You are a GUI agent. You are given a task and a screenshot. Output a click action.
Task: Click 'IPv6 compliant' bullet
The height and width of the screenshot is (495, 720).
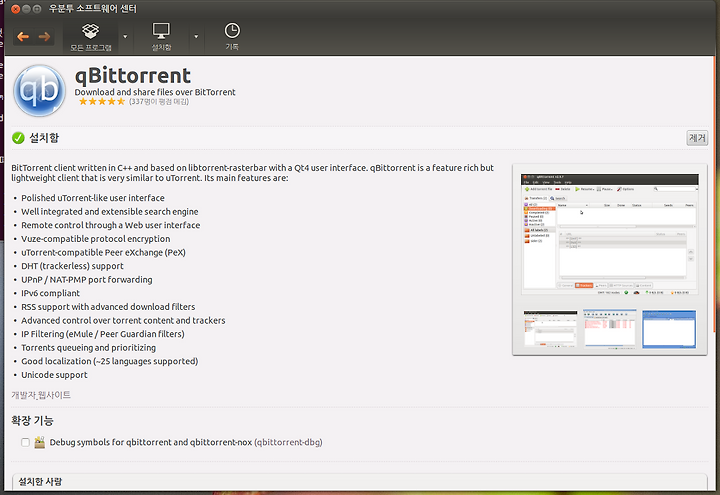[x=51, y=293]
